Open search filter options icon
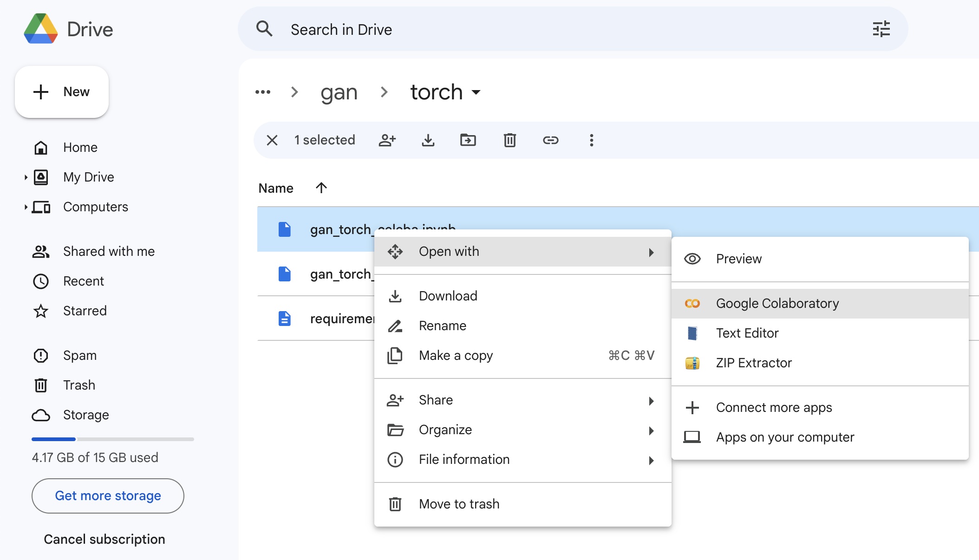 click(x=881, y=29)
